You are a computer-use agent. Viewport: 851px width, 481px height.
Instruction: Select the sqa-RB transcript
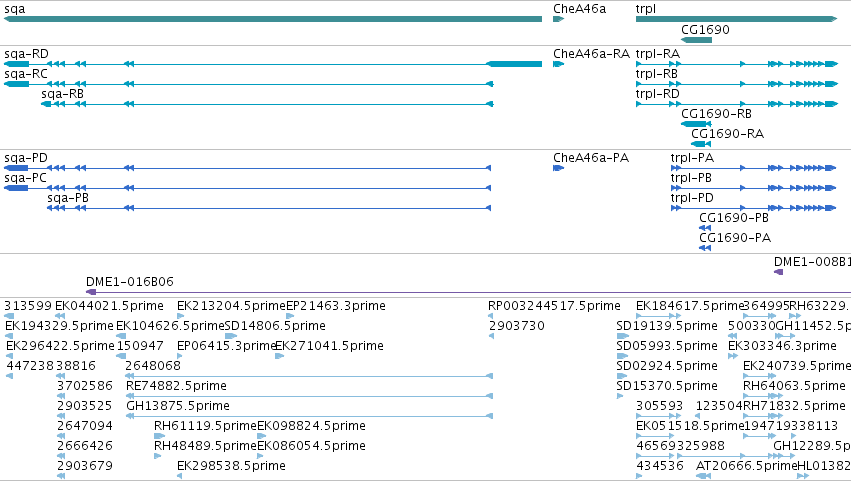tap(267, 104)
